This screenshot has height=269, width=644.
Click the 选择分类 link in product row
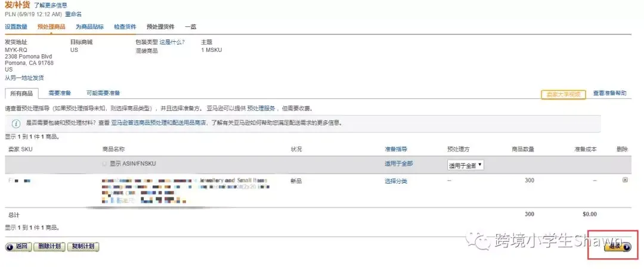(396, 181)
